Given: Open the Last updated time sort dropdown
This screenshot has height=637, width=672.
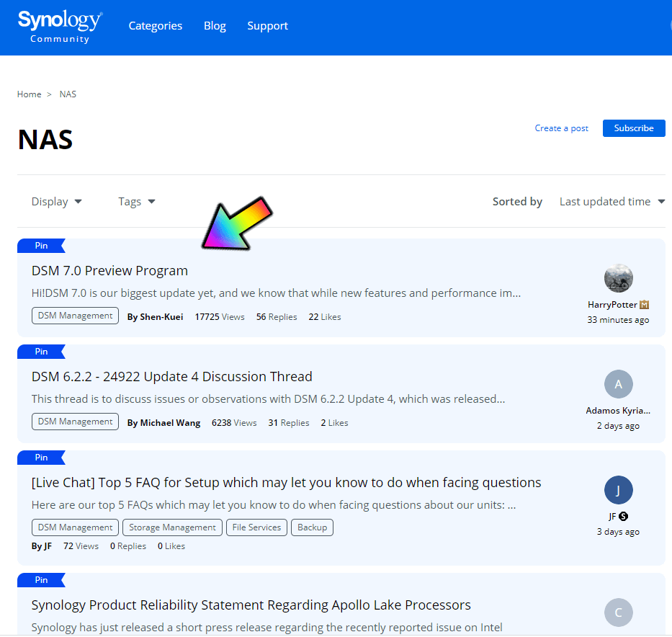Looking at the screenshot, I should point(612,202).
